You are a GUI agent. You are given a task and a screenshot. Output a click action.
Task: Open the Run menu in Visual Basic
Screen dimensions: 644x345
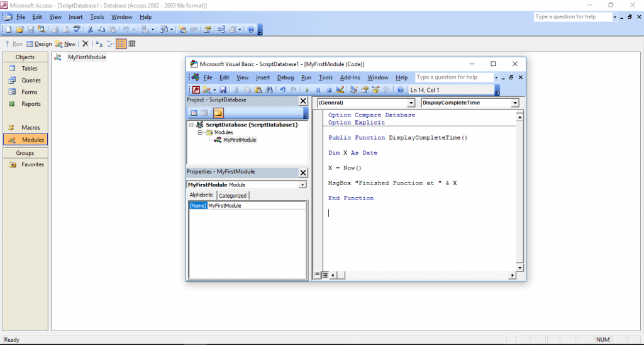306,77
